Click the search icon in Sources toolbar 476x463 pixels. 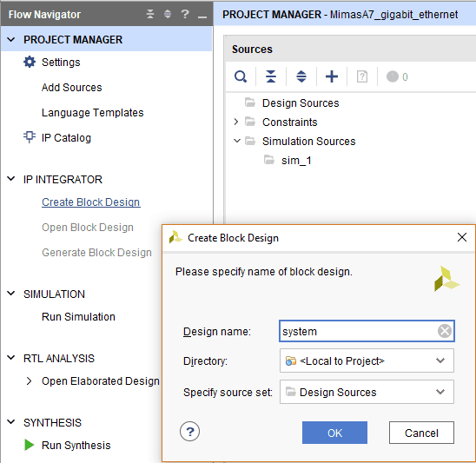[241, 76]
